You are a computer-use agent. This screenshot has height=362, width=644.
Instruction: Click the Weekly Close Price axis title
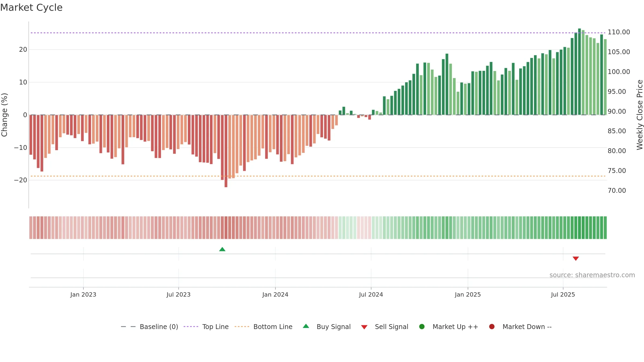pyautogui.click(x=640, y=115)
